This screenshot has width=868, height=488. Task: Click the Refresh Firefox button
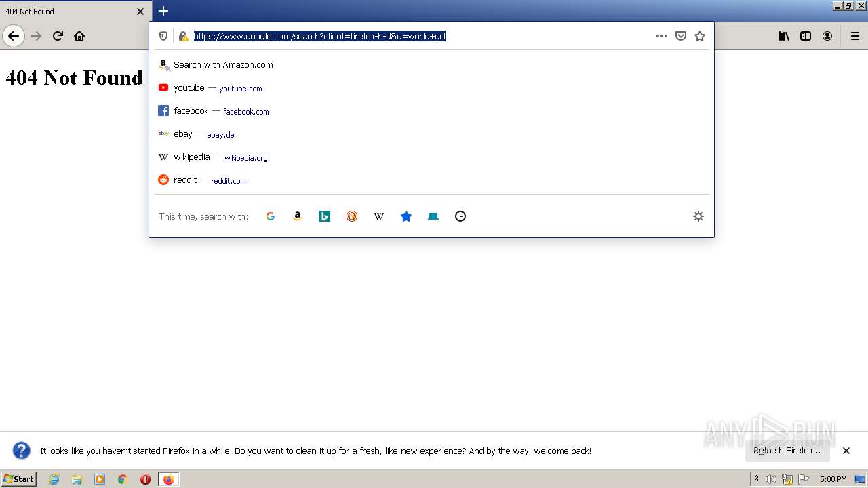click(x=787, y=451)
